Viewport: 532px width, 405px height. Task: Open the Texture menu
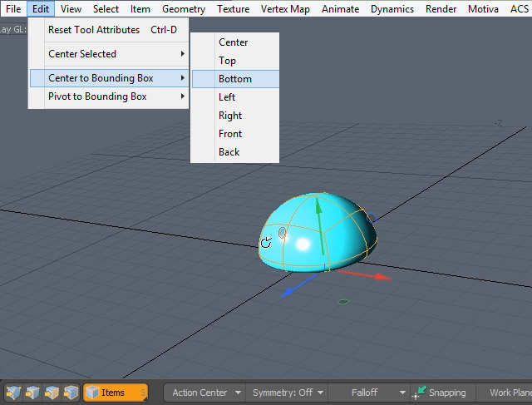pos(233,9)
